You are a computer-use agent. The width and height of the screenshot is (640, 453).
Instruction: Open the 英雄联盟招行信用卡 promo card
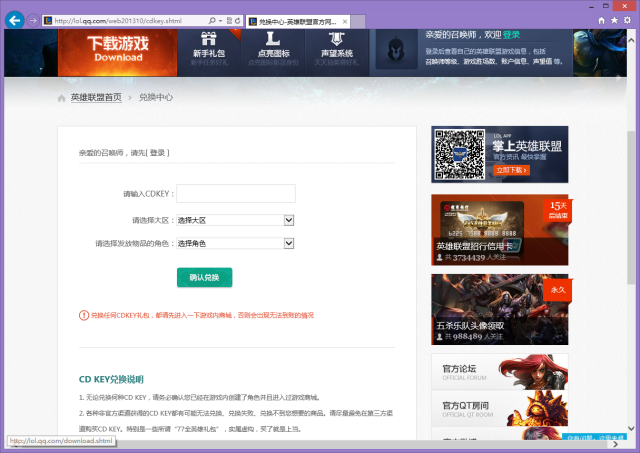click(500, 230)
